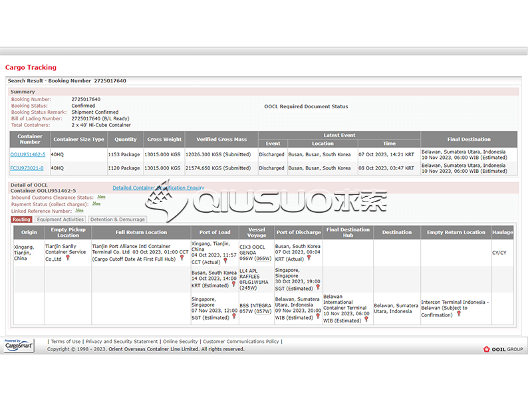Click Discharged event in FCIU973021-0 row
This screenshot has height=399, width=532.
(x=272, y=168)
